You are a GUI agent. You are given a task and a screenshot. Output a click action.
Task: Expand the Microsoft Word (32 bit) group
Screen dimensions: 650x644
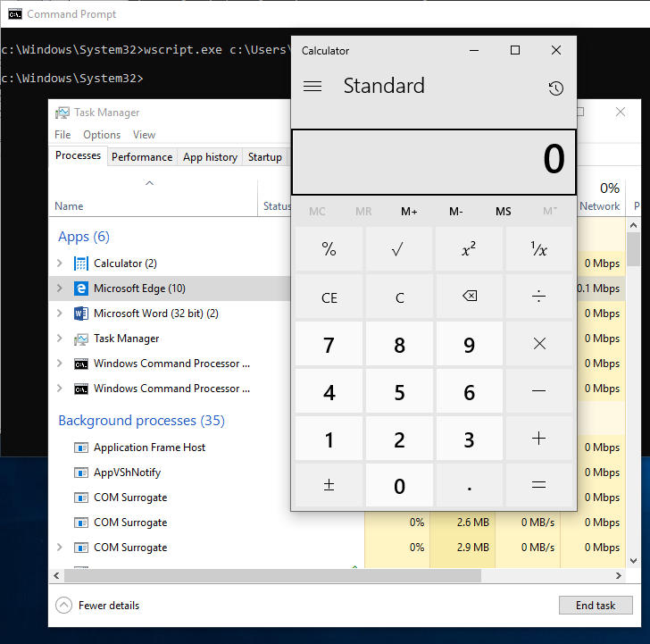60,314
